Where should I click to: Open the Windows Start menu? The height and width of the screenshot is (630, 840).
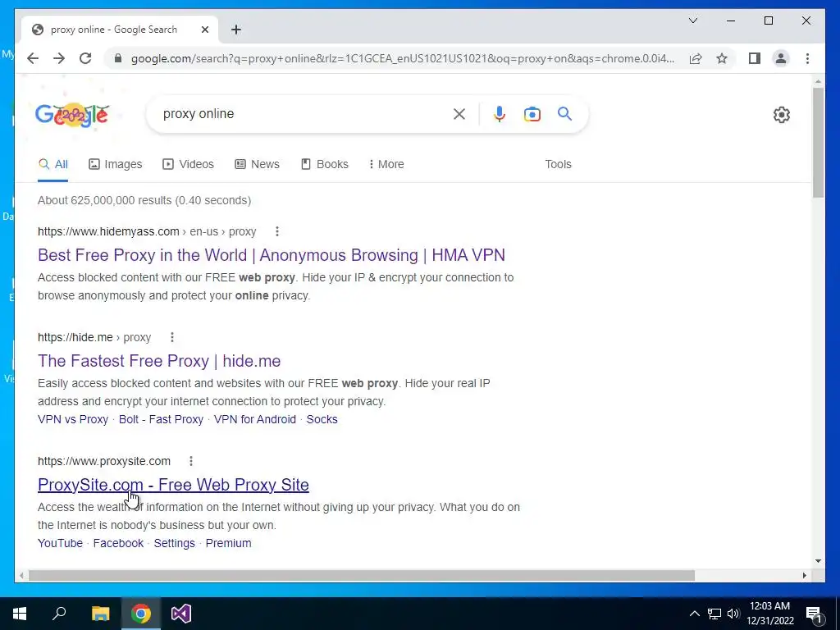(x=20, y=614)
